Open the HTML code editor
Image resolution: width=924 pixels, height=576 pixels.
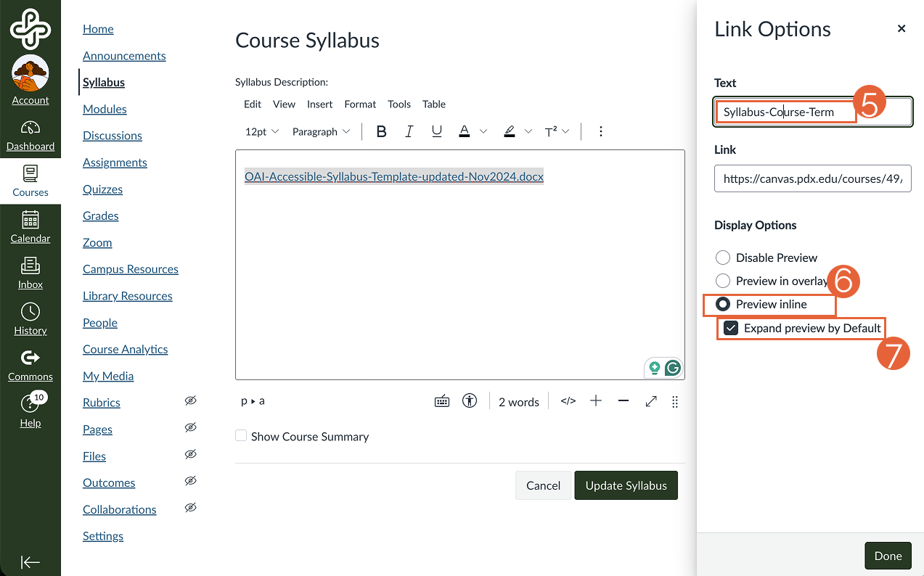(568, 400)
